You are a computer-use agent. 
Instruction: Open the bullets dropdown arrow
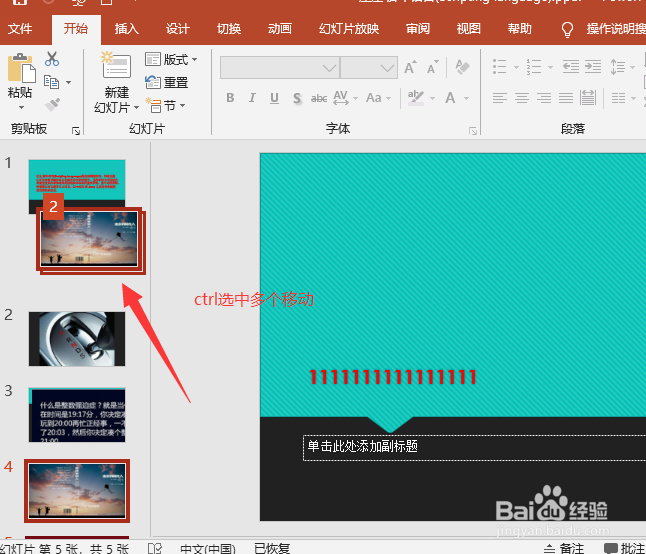point(516,67)
